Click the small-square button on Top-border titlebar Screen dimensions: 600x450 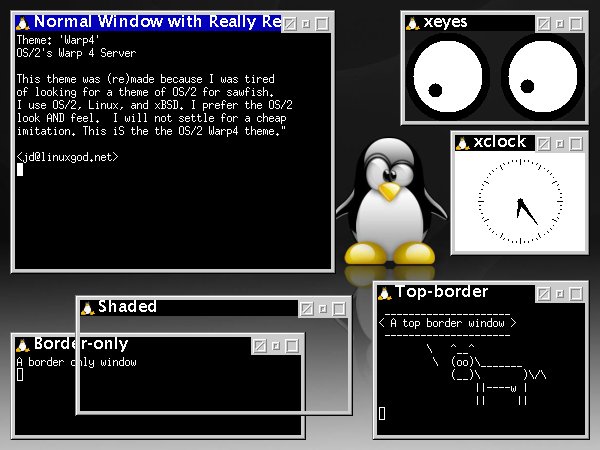tap(560, 294)
